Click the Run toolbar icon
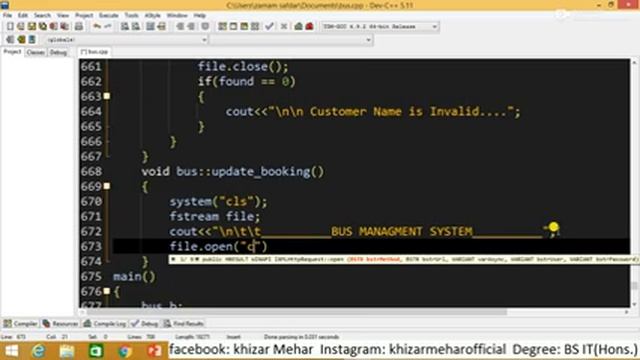The image size is (640, 360). [233, 27]
